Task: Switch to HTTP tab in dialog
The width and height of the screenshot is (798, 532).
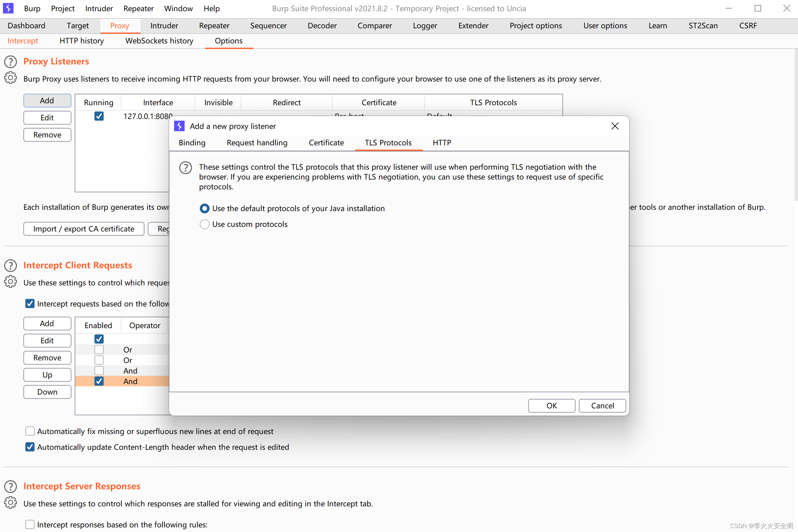Action: pyautogui.click(x=442, y=142)
